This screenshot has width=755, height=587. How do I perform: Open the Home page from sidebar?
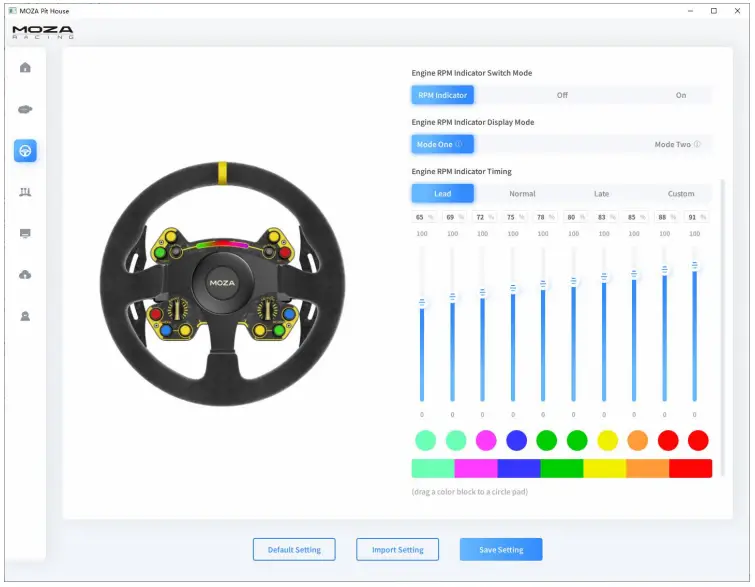coord(25,67)
